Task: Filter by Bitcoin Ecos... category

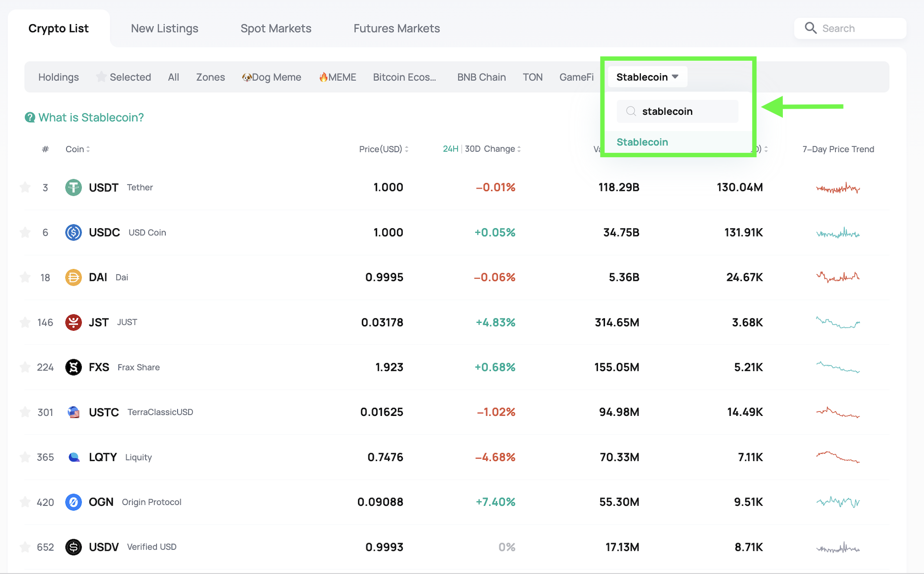Action: [405, 77]
